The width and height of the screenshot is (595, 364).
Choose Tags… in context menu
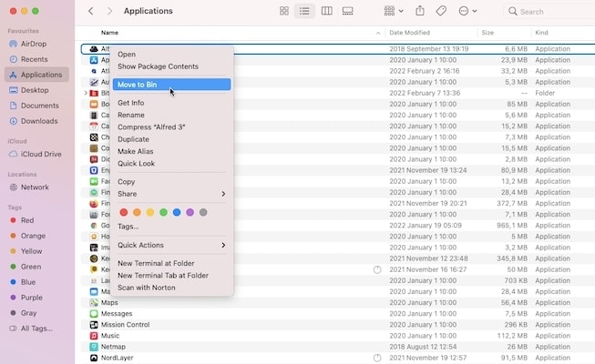(171, 227)
